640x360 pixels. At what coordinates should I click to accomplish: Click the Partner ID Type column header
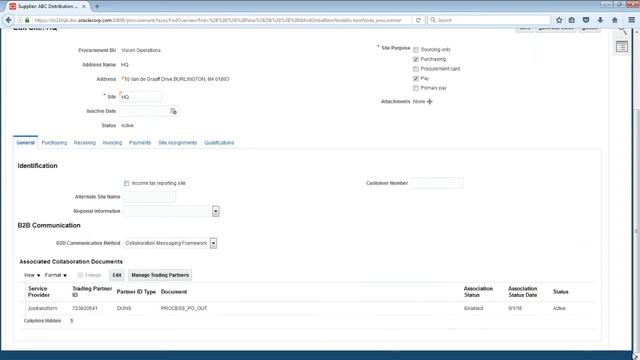click(136, 291)
